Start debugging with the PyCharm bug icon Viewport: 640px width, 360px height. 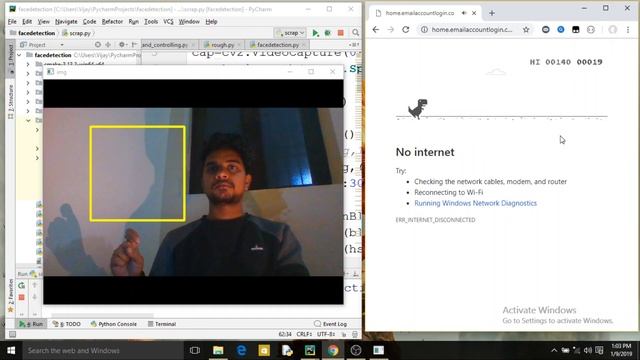(327, 33)
